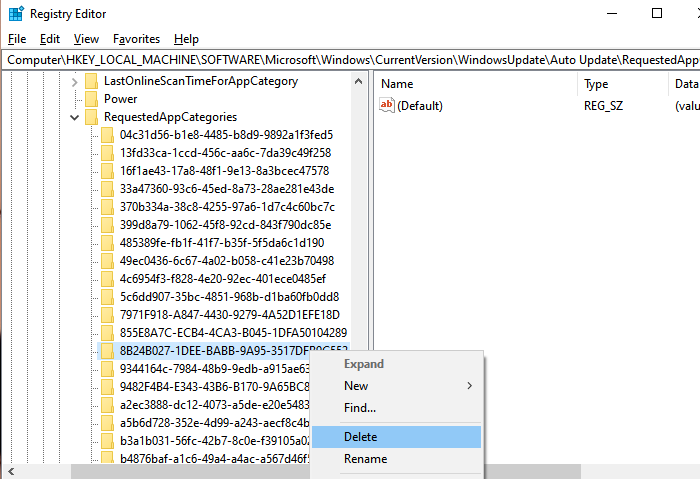Click folder icon of key 399d8a79-1062-45f8
Viewport: 700px width, 479px height.
[107, 225]
